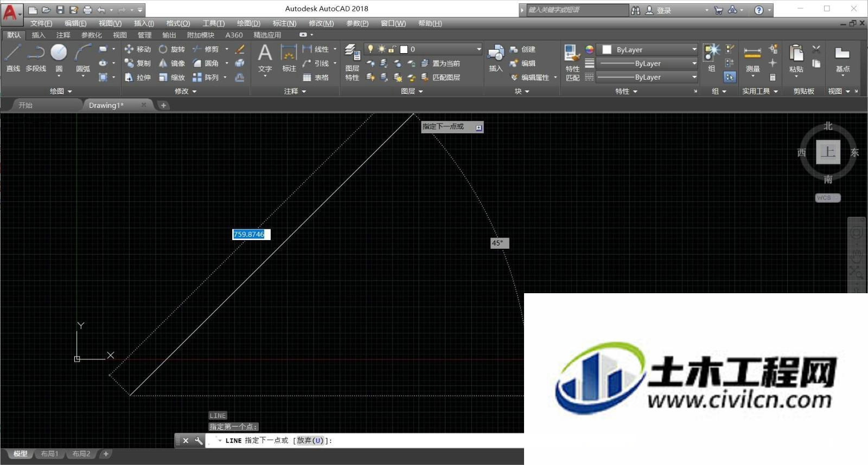The height and width of the screenshot is (465, 868).
Task: Click the 基点 (Base point) view icon
Action: coord(843,58)
